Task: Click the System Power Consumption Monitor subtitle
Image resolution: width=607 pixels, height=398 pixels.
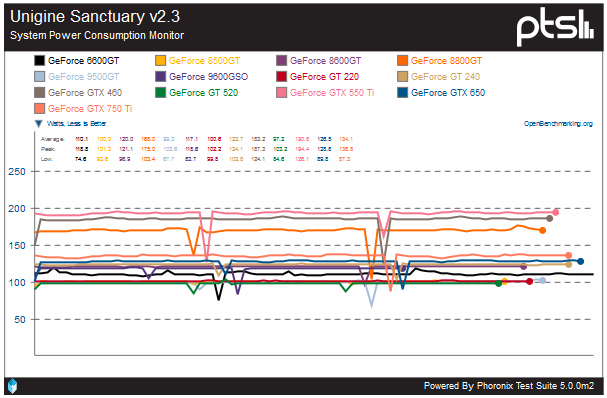Action: point(97,35)
